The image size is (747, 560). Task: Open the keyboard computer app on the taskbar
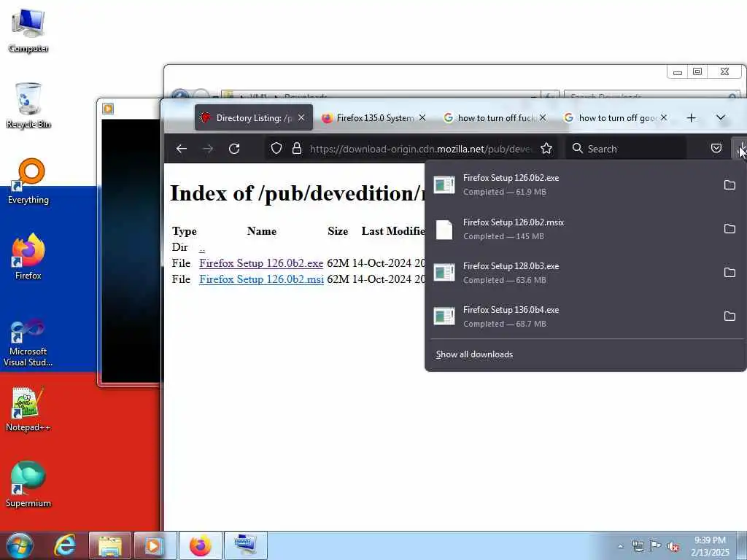pyautogui.click(x=246, y=545)
